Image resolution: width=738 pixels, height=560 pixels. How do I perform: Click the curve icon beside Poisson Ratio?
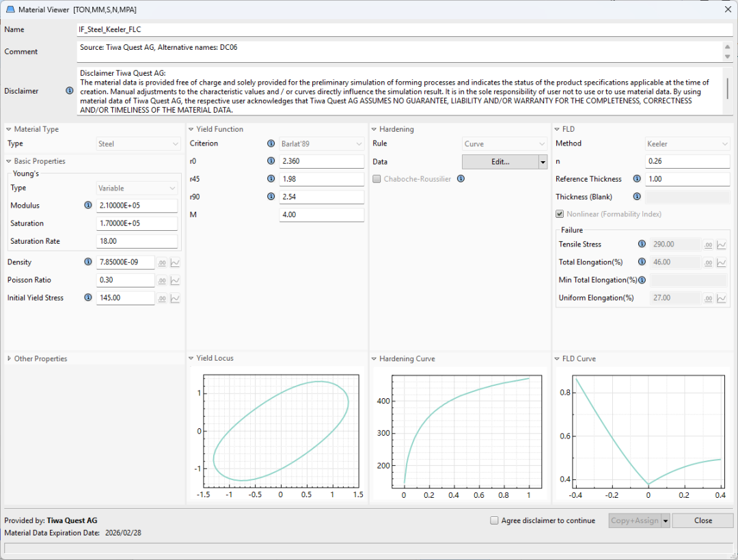click(175, 280)
